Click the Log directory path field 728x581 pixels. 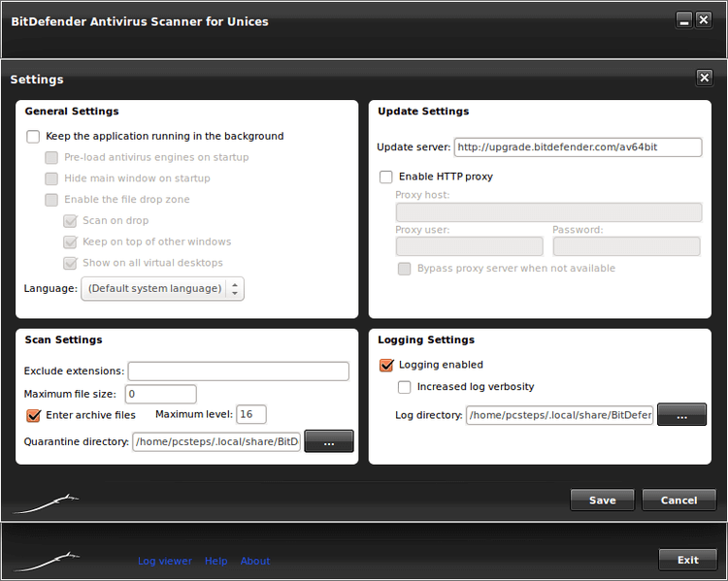559,415
